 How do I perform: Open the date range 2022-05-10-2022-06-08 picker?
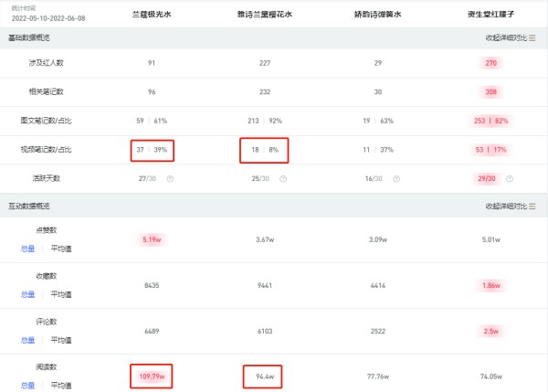click(48, 18)
